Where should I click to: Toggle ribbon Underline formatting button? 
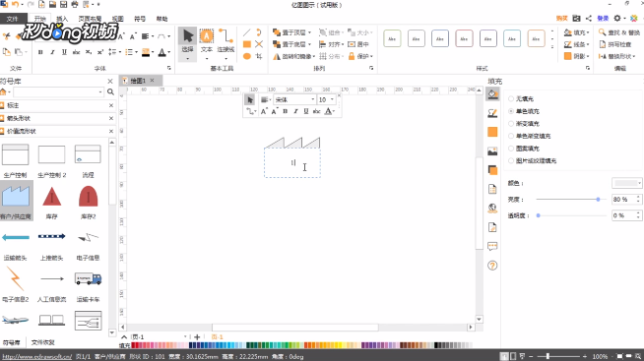tap(64, 52)
